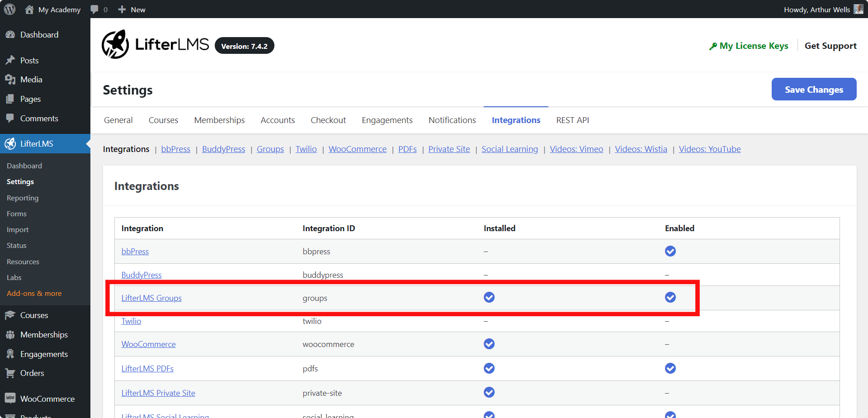Open LifterLMS Groups integration link in table
868x418 pixels.
pos(151,298)
